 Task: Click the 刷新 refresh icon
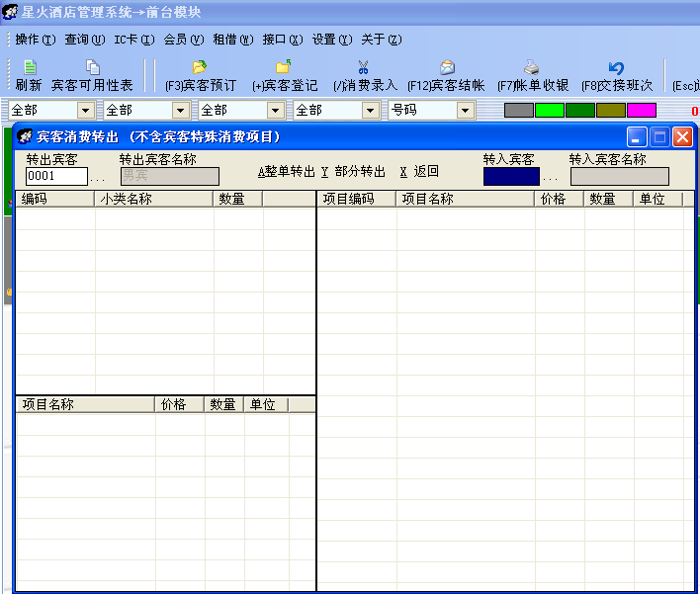pyautogui.click(x=30, y=67)
